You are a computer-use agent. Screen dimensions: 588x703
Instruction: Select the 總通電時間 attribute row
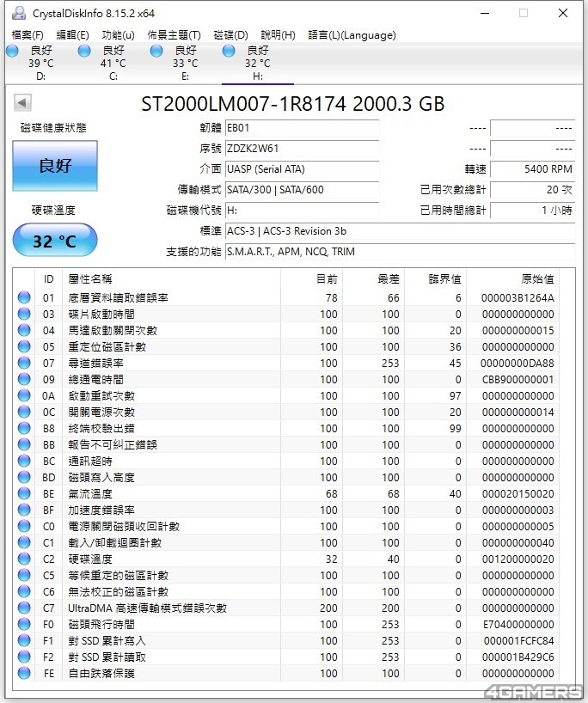[287, 379]
